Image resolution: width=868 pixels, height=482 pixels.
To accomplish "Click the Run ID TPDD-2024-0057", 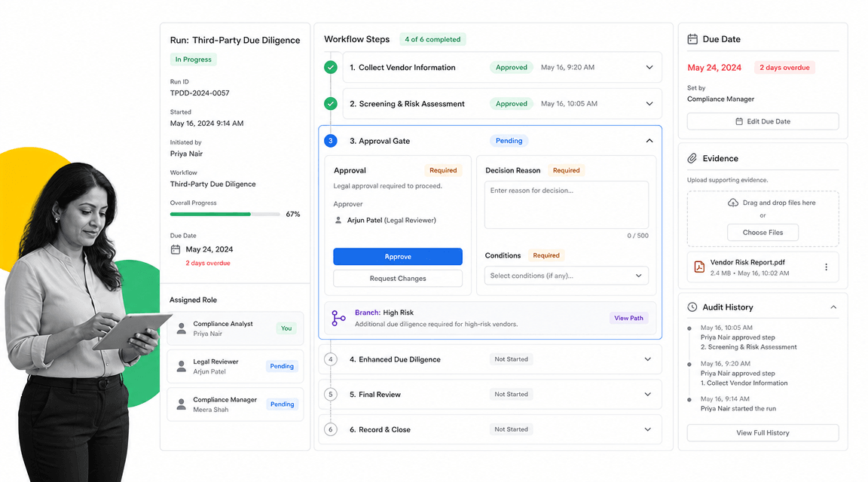I will pos(199,93).
